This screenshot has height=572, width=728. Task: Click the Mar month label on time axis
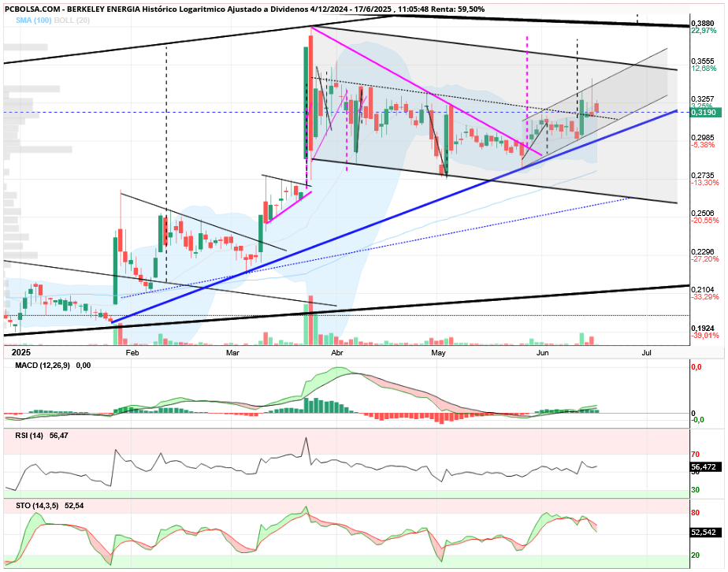pyautogui.click(x=232, y=353)
